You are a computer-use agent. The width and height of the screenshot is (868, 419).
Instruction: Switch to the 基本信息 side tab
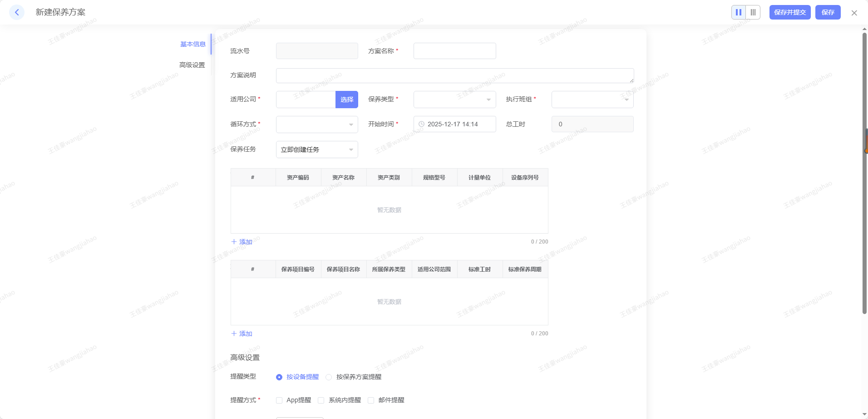pyautogui.click(x=193, y=44)
